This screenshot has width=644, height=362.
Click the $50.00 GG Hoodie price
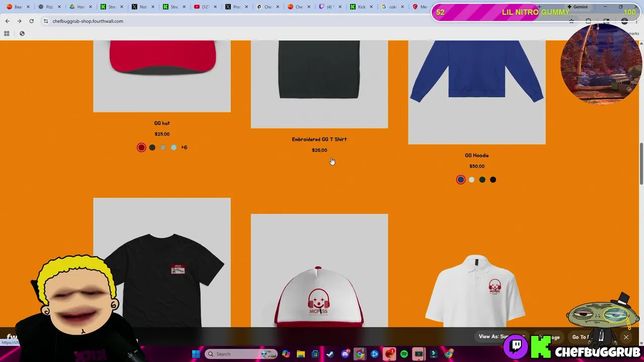pos(477,166)
